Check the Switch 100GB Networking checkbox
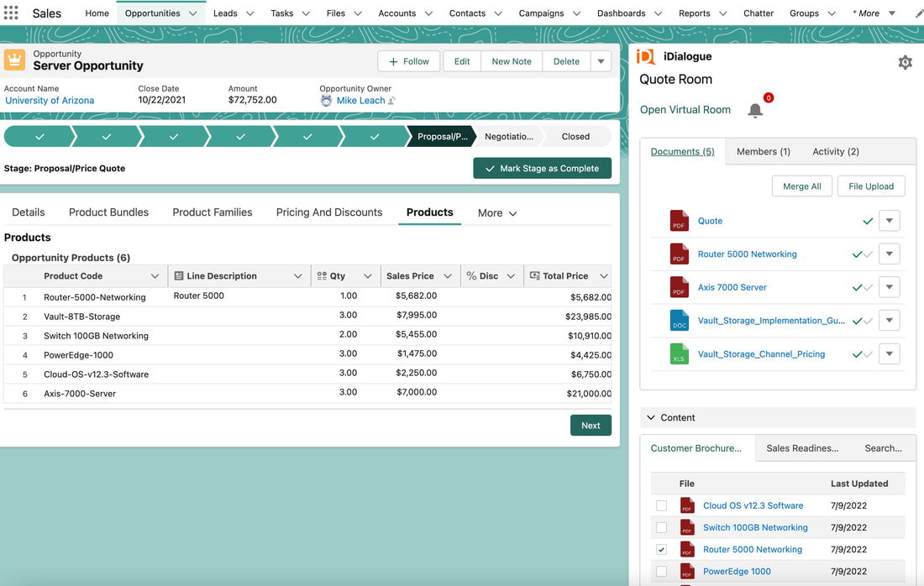Screen dimensions: 924x586 click(661, 528)
